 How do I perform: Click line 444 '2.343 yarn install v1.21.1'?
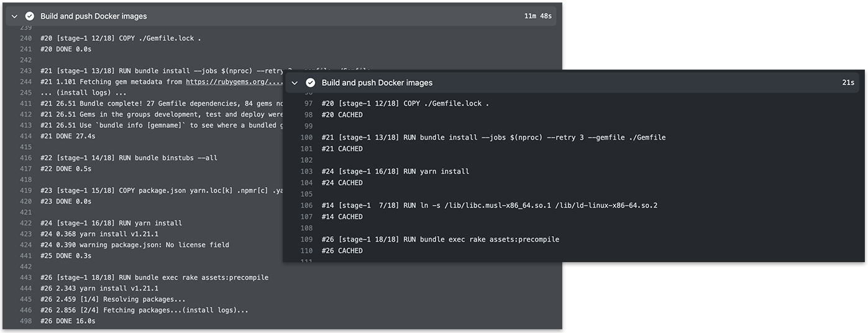coord(107,288)
